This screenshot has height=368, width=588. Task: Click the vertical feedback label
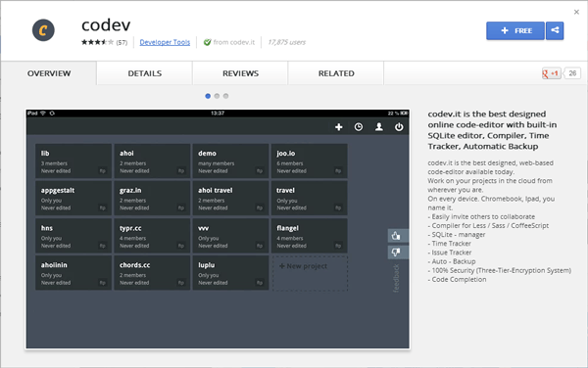(396, 278)
